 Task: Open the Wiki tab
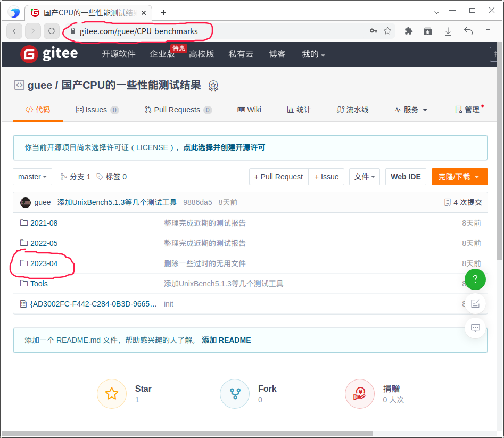249,110
